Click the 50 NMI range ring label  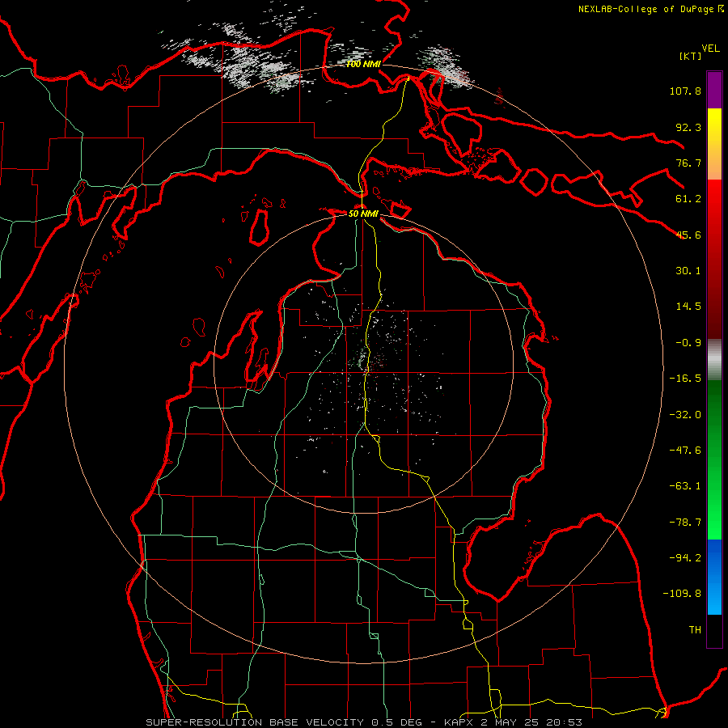[x=363, y=214]
